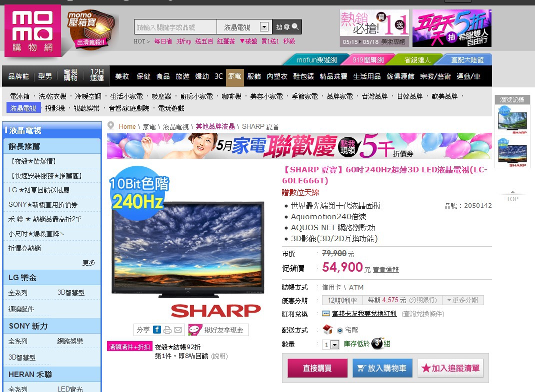Switch to the mofun樂遊網 tab
535x392 pixels.
click(316, 60)
